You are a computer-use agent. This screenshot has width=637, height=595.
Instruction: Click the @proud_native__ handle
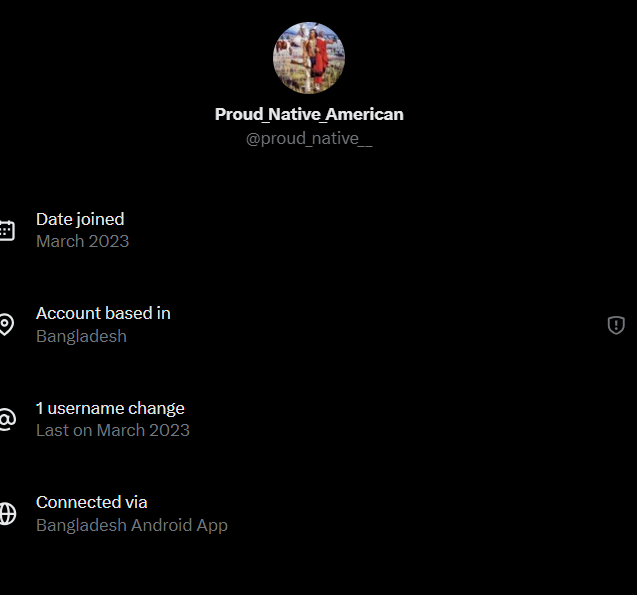tap(309, 139)
